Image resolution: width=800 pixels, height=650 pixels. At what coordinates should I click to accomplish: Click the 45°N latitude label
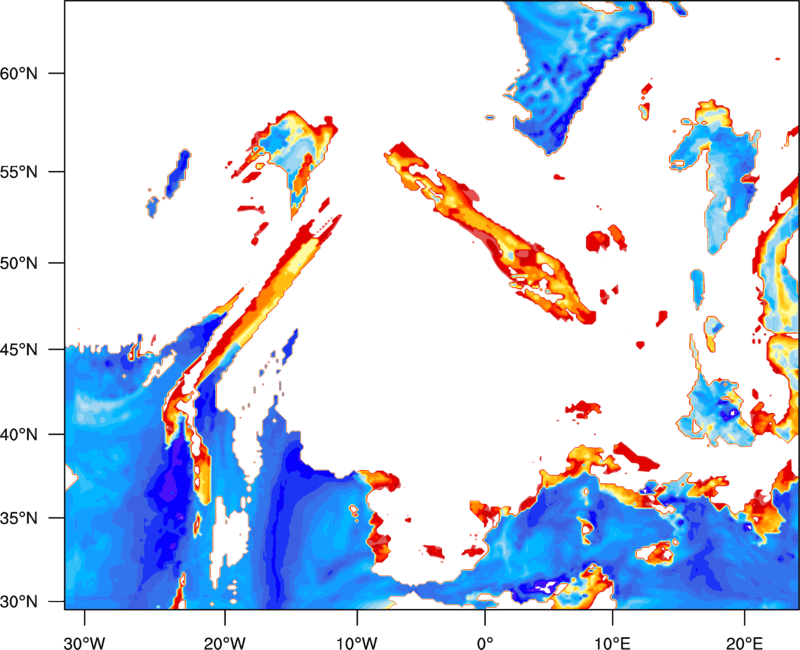[x=18, y=349]
